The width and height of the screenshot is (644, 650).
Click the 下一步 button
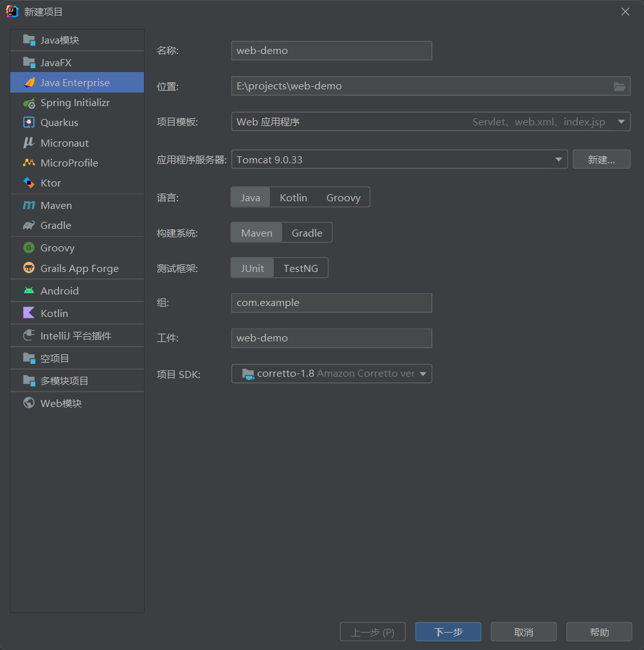coord(448,632)
